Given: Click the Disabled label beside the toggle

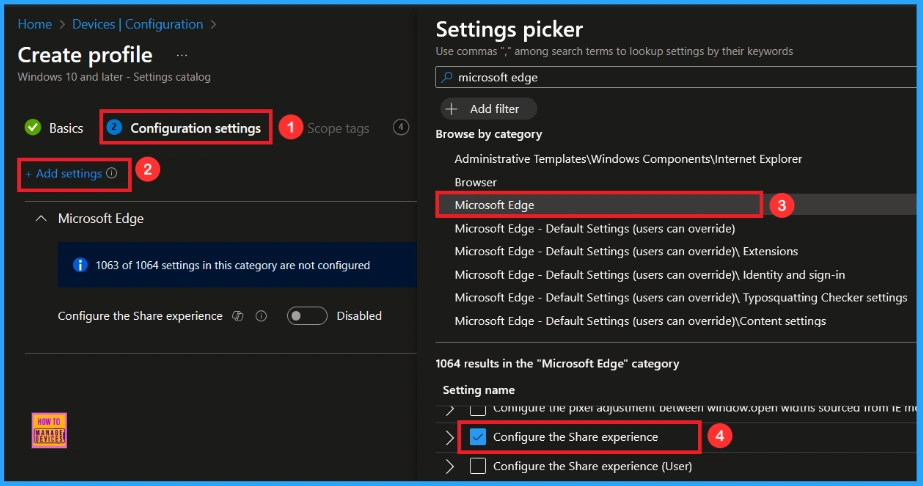Looking at the screenshot, I should tap(359, 316).
